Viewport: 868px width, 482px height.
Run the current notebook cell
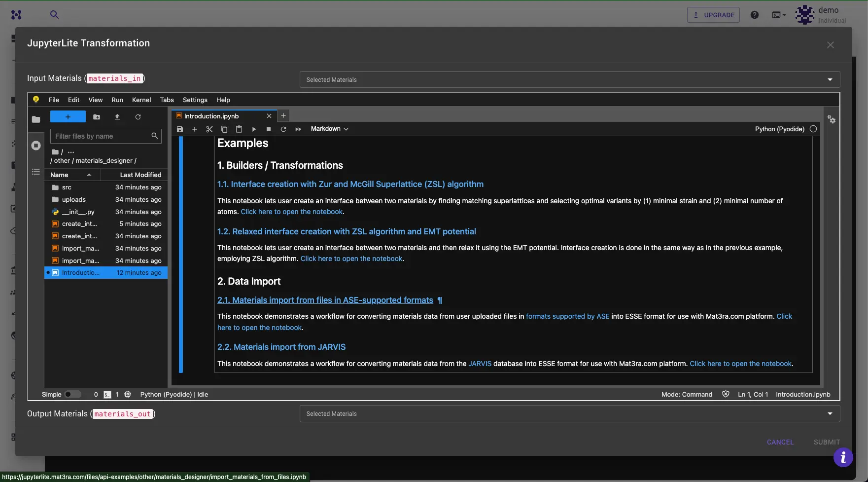pyautogui.click(x=254, y=129)
